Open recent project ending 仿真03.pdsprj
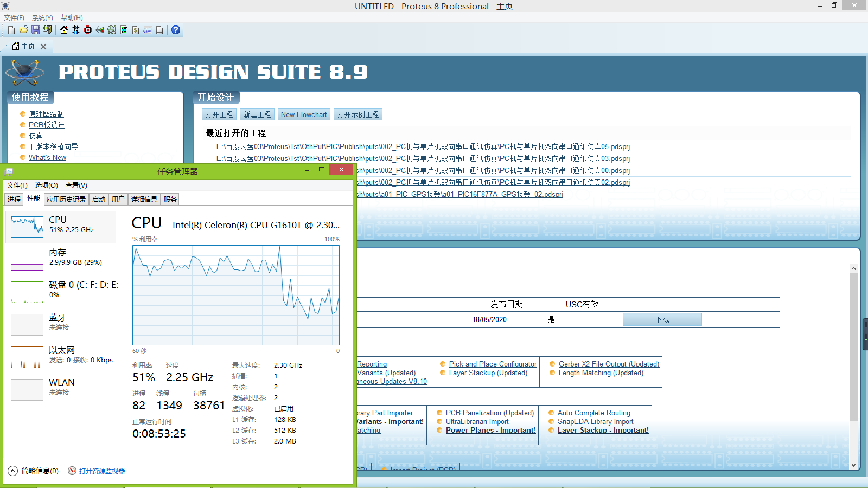This screenshot has height=488, width=868. point(423,158)
